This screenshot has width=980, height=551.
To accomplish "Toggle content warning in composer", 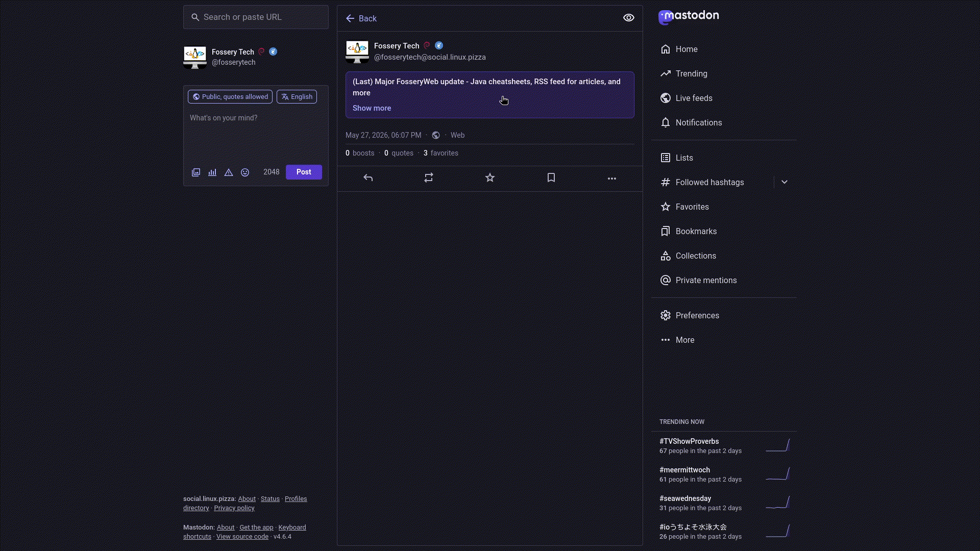I will 229,172.
